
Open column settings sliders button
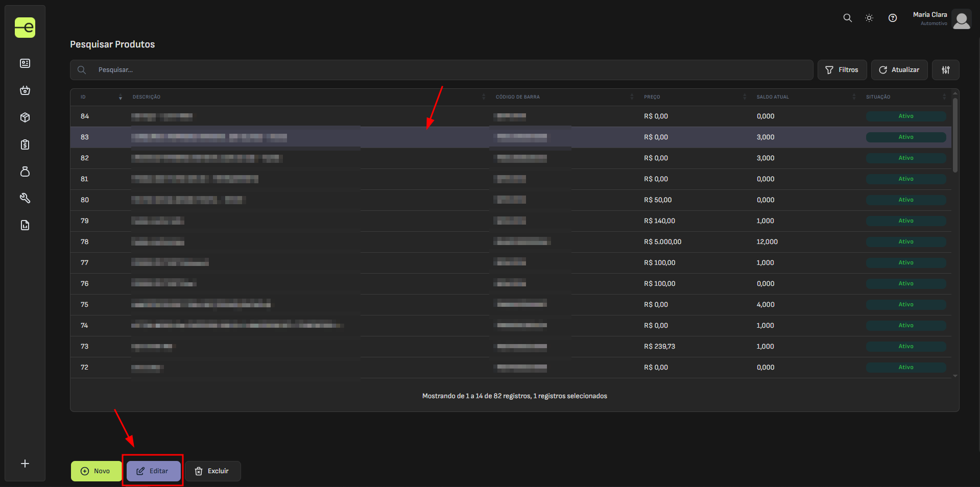(x=945, y=70)
